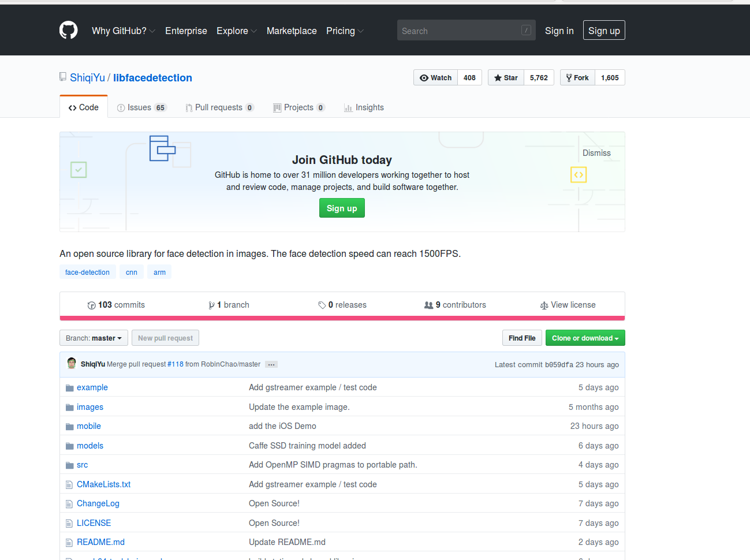Click ShiqiYu's avatar in the latest commit bar
The width and height of the screenshot is (750, 560).
tap(72, 363)
